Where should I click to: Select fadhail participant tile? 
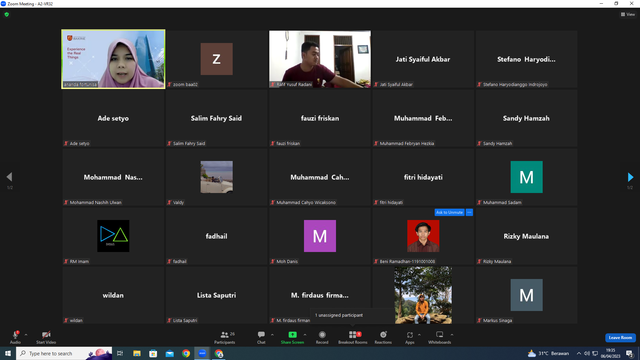[x=217, y=236]
